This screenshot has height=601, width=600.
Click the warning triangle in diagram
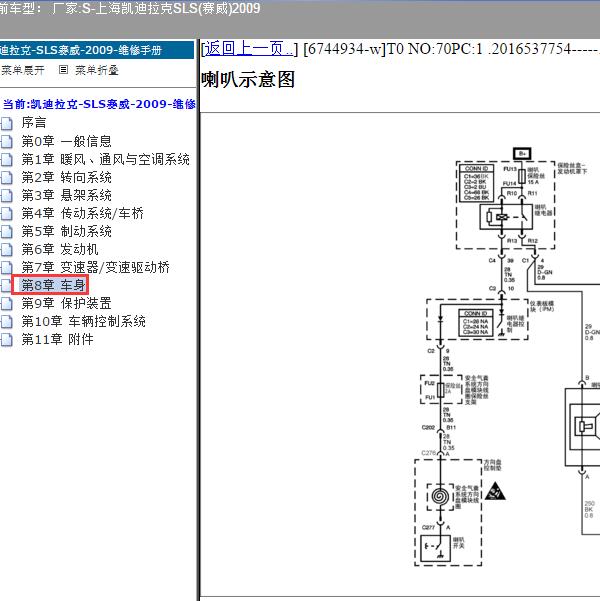pyautogui.click(x=495, y=492)
